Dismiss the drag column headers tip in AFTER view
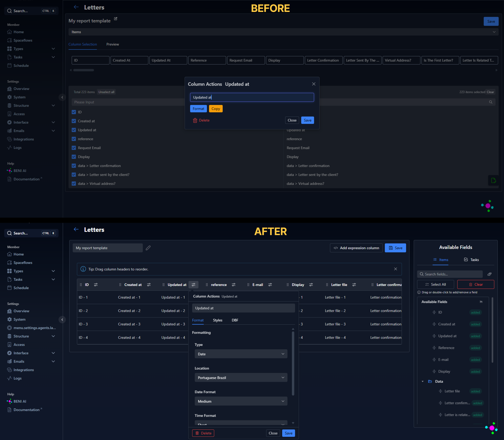The width and height of the screenshot is (504, 440). point(396,269)
